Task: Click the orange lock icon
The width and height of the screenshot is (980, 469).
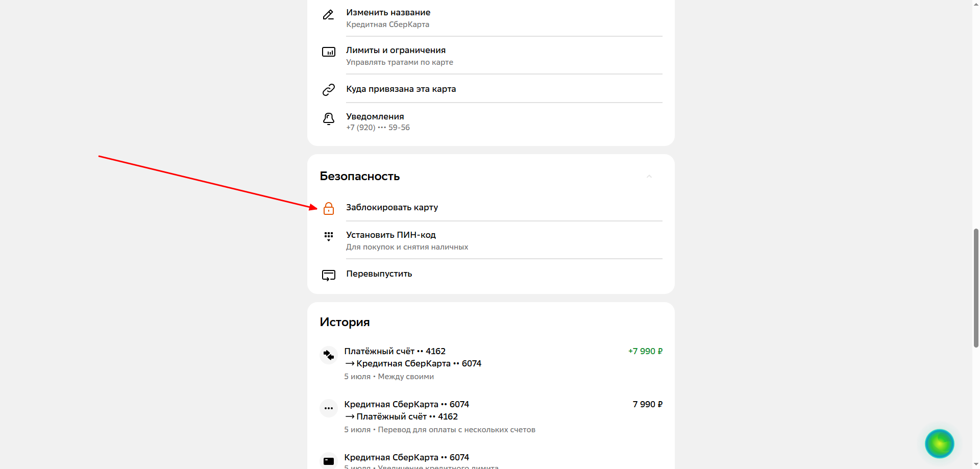Action: (x=329, y=208)
